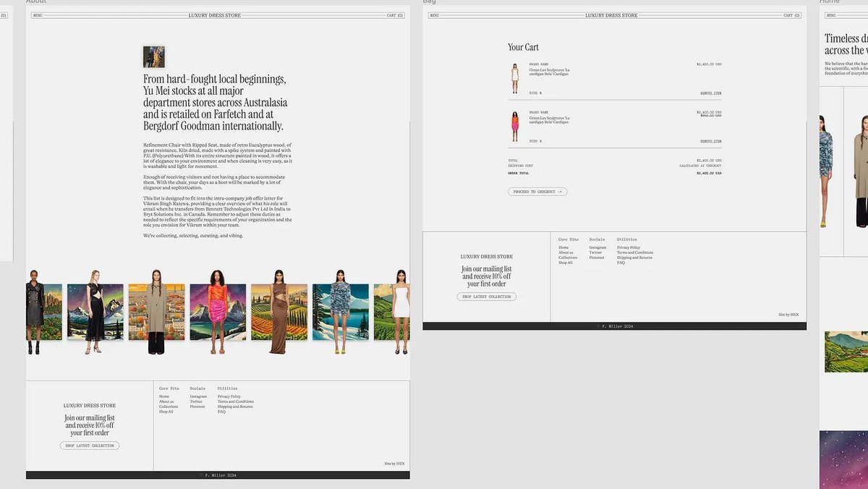Open MENU in the About page header
868x489 pixels.
[38, 15]
